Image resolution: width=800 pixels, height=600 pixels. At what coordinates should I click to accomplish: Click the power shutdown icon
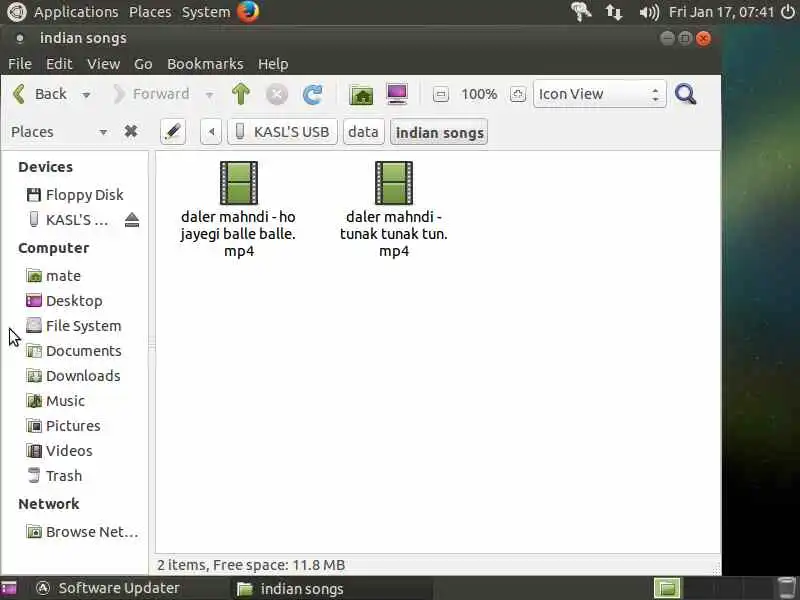click(788, 11)
